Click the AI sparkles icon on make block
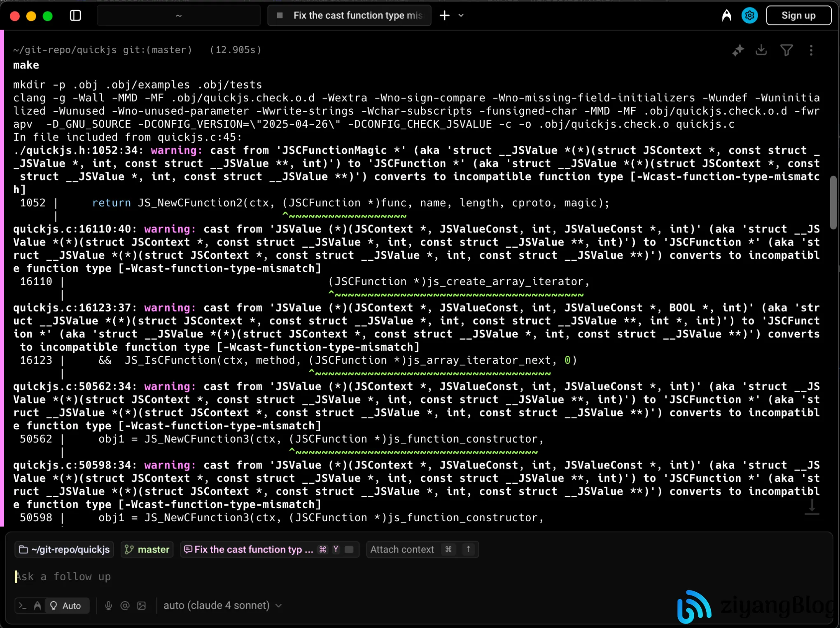Image resolution: width=840 pixels, height=628 pixels. click(738, 50)
